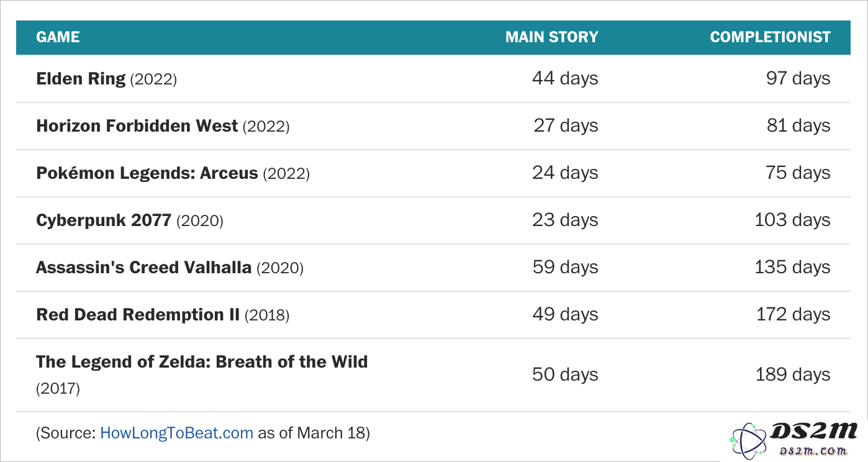Screen dimensions: 868x462
Task: Click the DS2M atom logo icon
Action: pos(748,441)
